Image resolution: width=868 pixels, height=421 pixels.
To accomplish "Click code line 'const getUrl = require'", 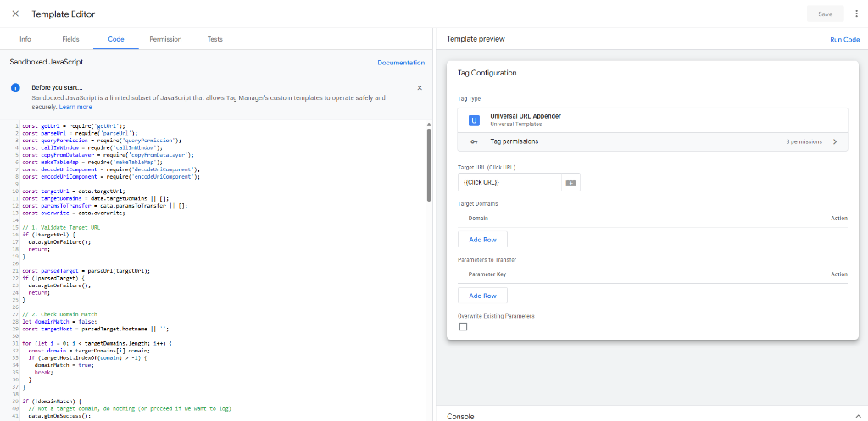I will pos(74,125).
